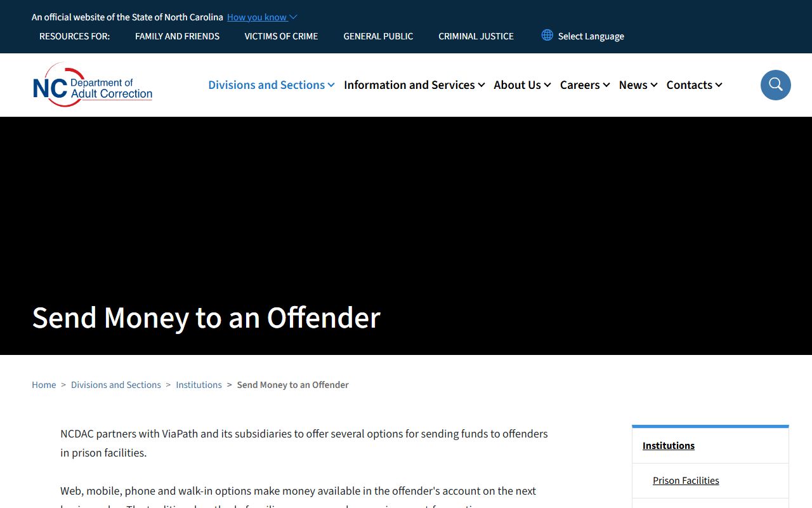Open the News dropdown menu

[x=638, y=85]
